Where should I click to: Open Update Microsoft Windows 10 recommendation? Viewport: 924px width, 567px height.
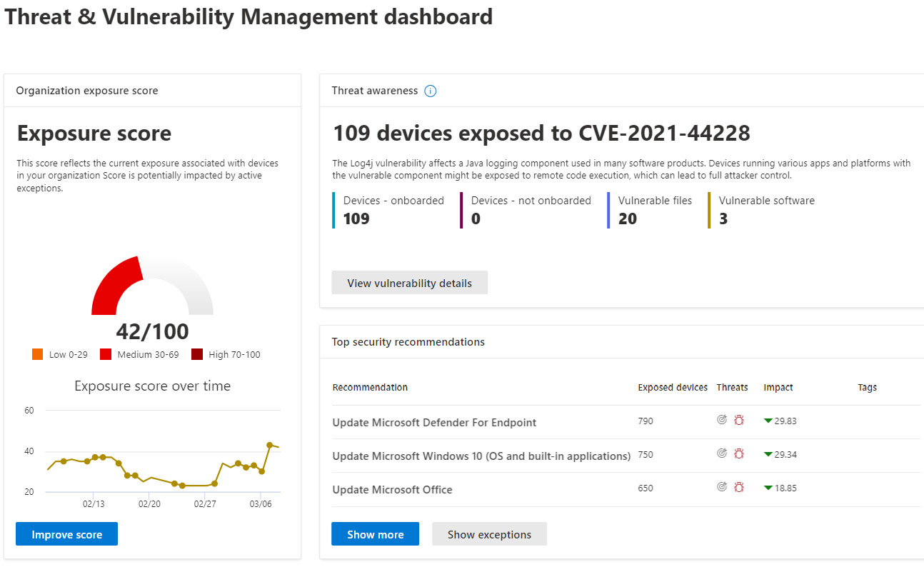[x=481, y=456]
